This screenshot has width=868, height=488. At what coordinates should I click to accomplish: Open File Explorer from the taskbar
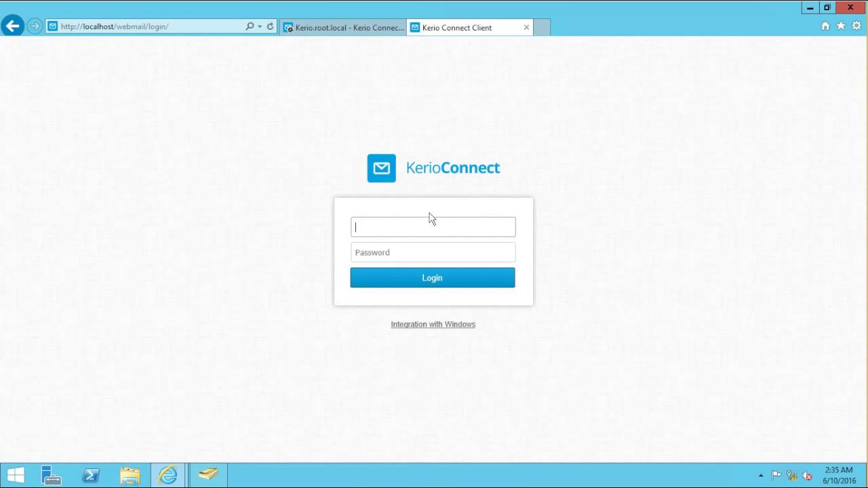(x=130, y=475)
